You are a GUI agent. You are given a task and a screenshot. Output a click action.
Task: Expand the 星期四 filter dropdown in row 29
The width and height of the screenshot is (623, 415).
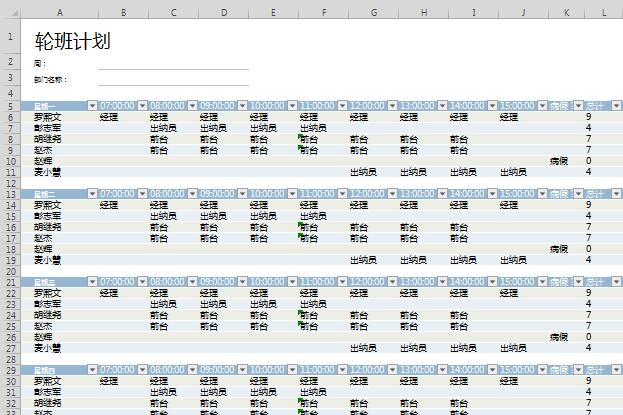point(91,370)
